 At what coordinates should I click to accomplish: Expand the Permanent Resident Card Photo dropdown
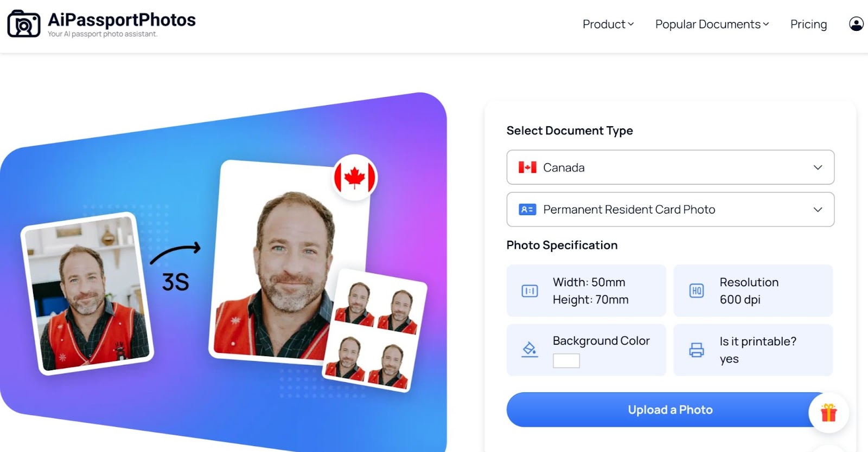point(671,209)
